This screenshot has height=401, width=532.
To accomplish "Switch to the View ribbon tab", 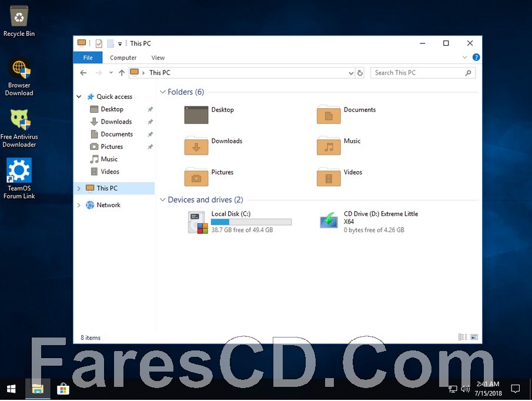I will 158,58.
